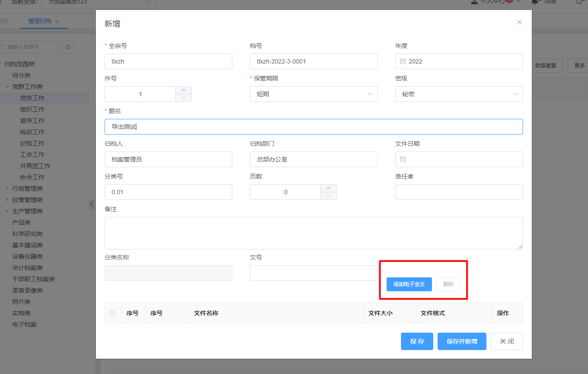This screenshot has height=374, width=588.
Task: Click the sidebar keyword search box
Action: [x=29, y=47]
